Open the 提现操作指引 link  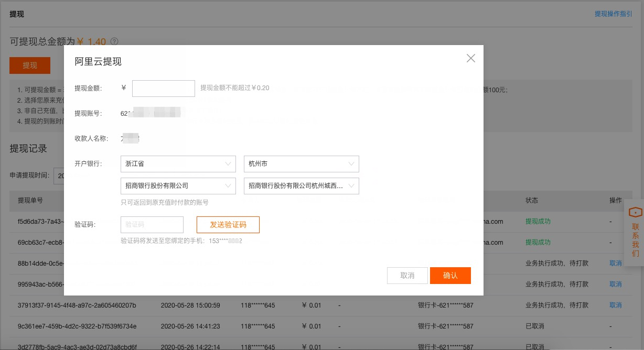point(613,14)
